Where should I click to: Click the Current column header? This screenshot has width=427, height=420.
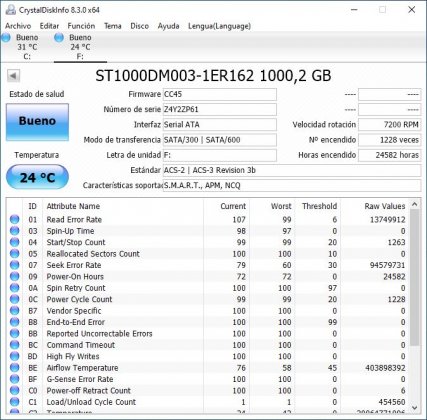226,206
